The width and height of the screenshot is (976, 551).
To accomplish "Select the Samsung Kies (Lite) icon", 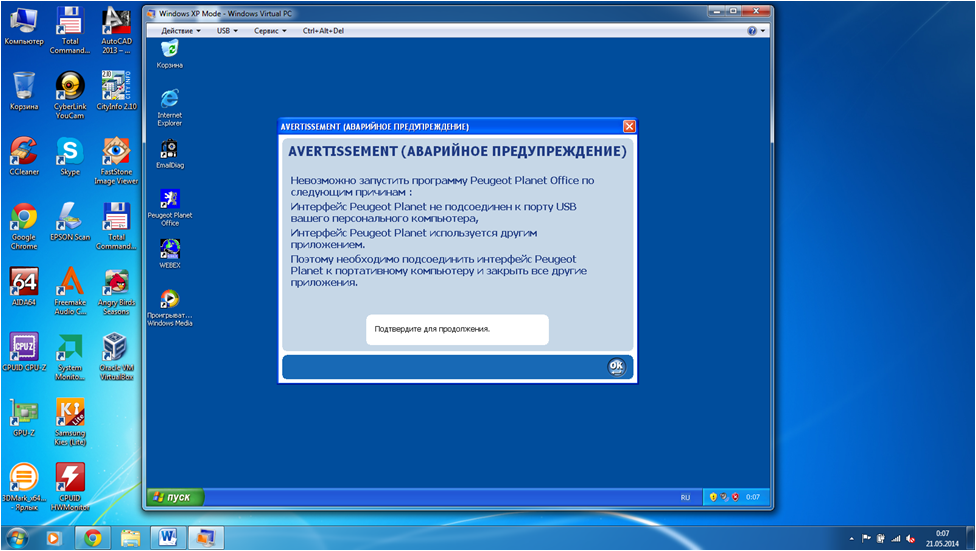I will [70, 422].
